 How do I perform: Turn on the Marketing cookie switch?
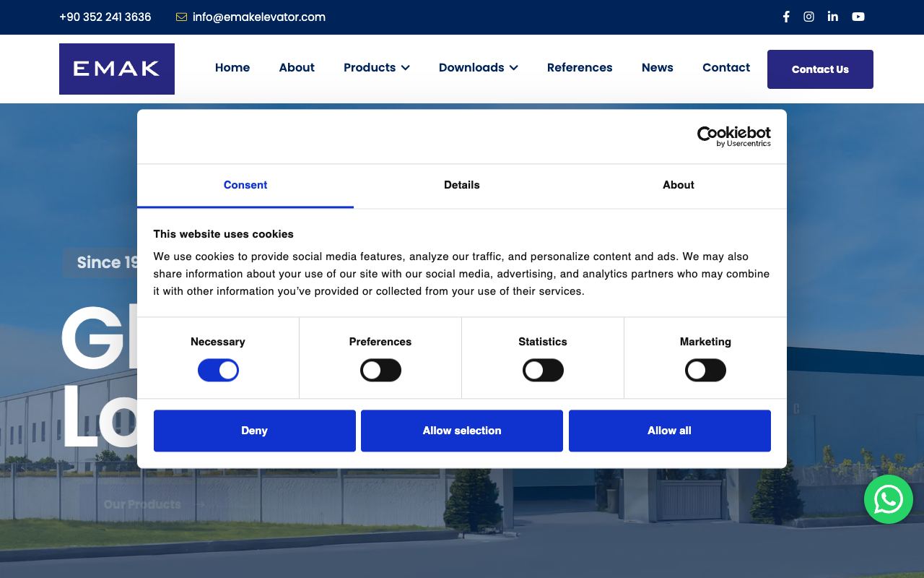(705, 371)
